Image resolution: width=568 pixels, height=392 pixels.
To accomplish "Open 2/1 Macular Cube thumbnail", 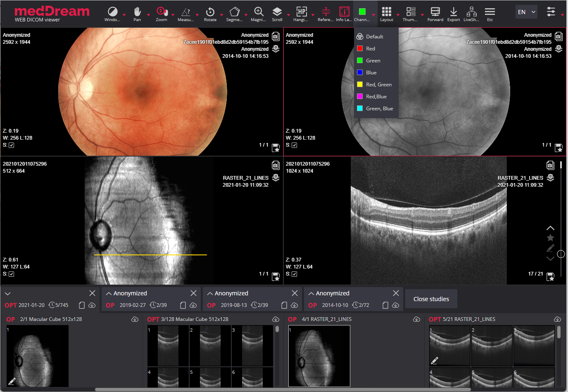I will point(38,356).
